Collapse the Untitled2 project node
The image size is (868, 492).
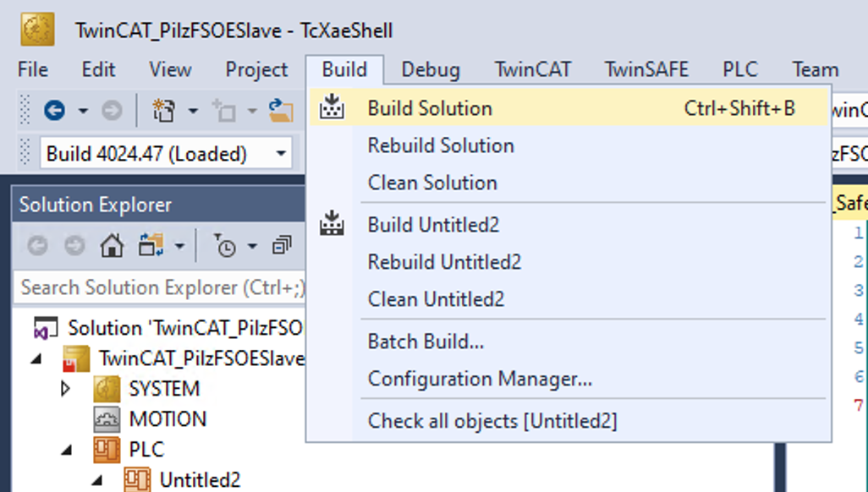tap(97, 480)
